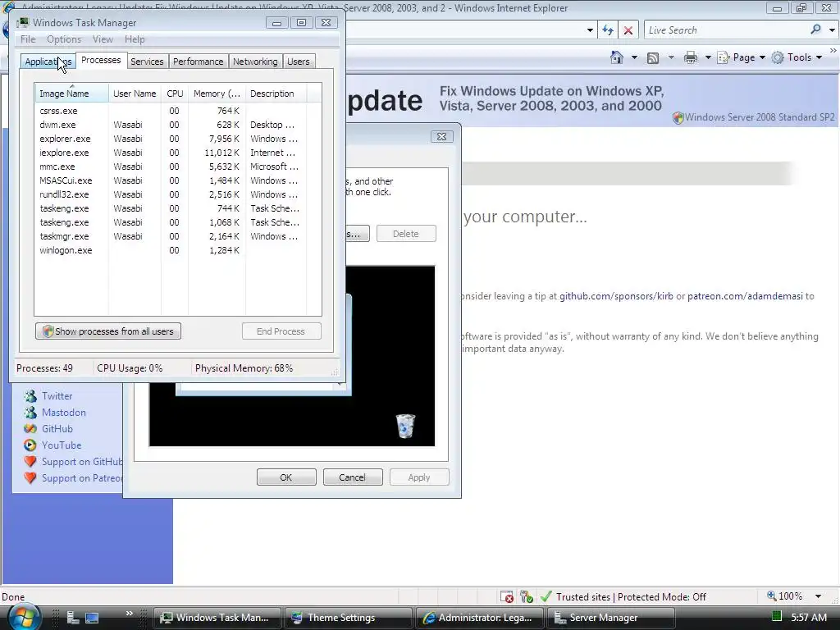Select the iexplore.exe process row
The image size is (840, 630).
coord(178,153)
